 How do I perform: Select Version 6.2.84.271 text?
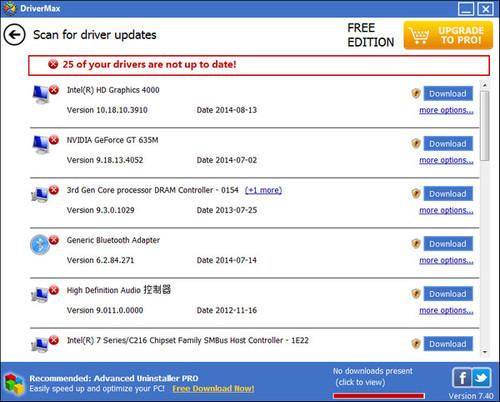[100, 260]
